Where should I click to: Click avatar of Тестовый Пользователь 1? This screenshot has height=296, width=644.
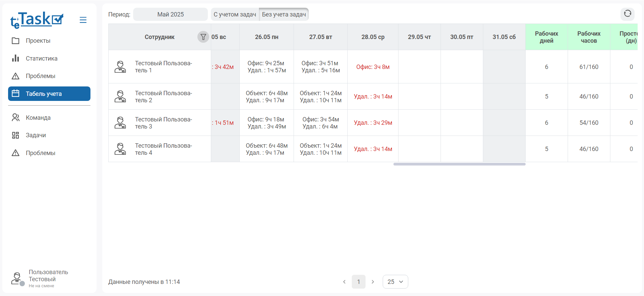click(120, 67)
